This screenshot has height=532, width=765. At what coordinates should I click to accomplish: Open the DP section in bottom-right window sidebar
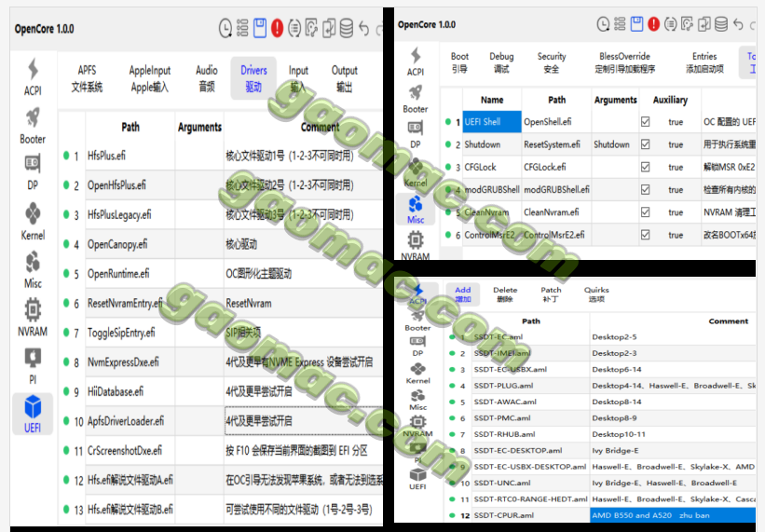[x=417, y=346]
